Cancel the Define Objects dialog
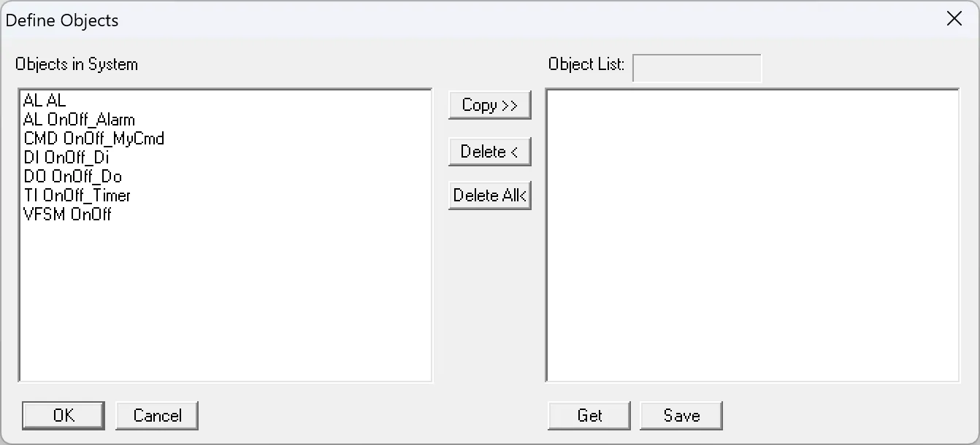Screen dimensions: 980x445 click(157, 415)
